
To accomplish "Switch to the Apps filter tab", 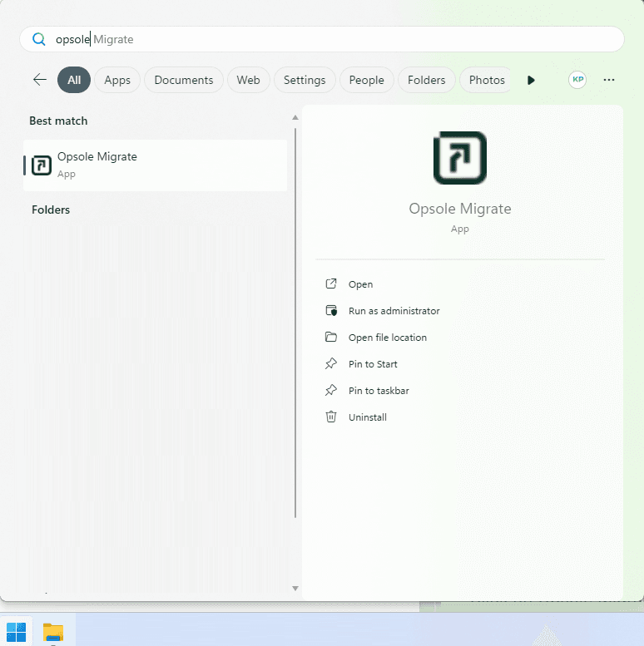I will point(117,80).
